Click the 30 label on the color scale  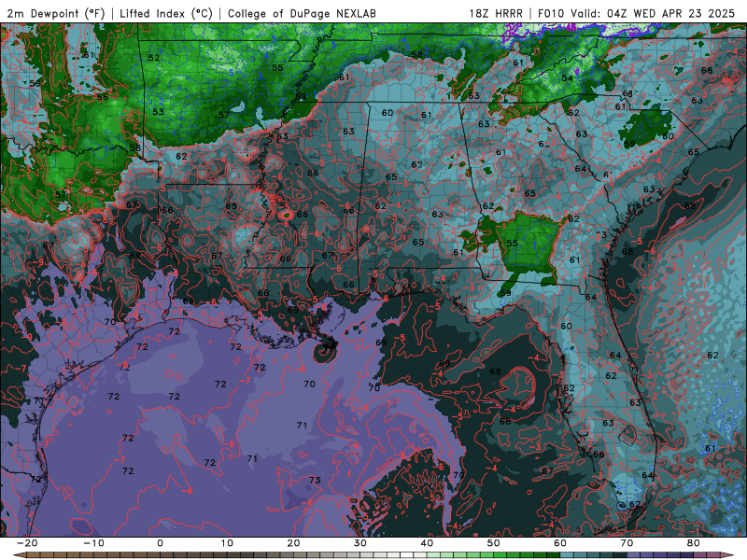click(x=360, y=543)
